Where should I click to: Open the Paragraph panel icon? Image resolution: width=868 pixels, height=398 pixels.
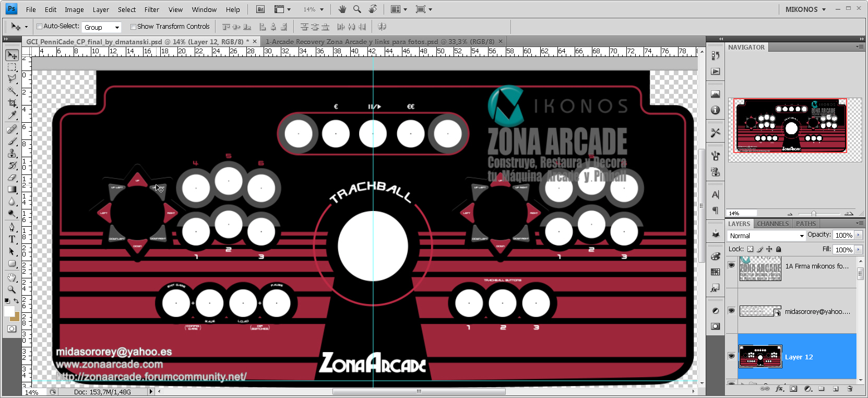(715, 210)
